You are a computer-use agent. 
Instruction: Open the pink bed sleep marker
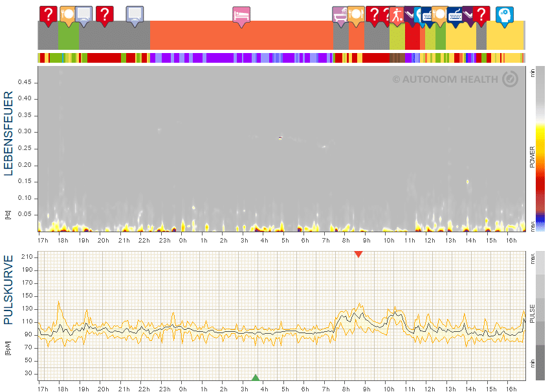tap(241, 16)
